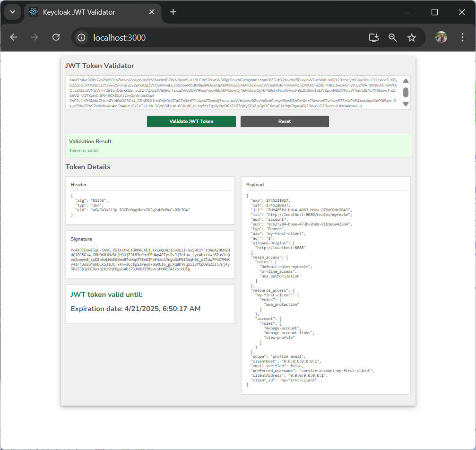The height and width of the screenshot is (450, 476).
Task: Maximize the browser window
Action: 435,12
